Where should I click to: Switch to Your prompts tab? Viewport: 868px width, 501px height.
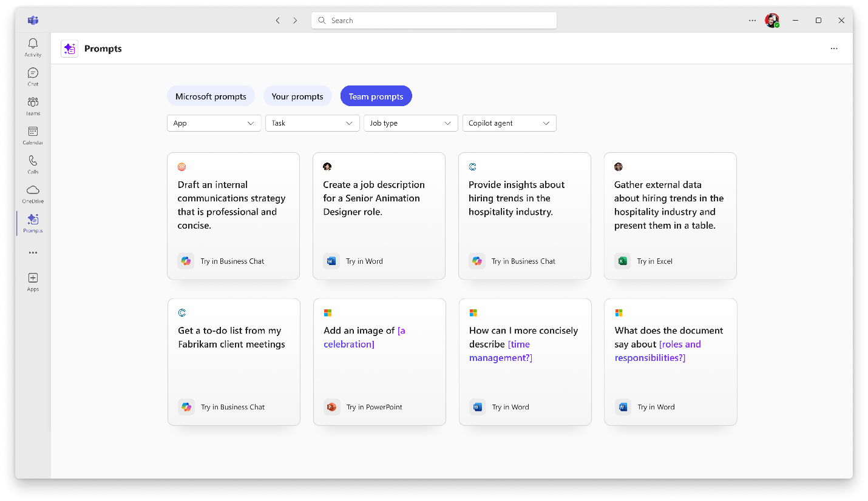[297, 96]
